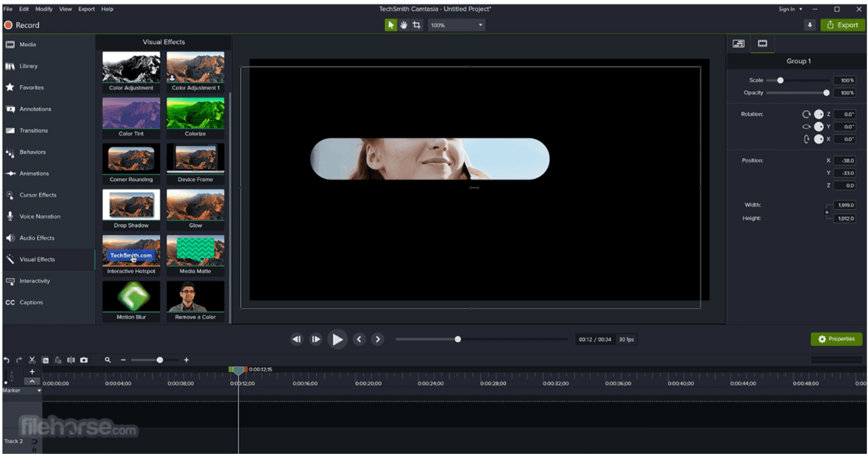Click the copy icon in timeline toolbar
Image resolution: width=868 pixels, height=454 pixels.
(x=45, y=360)
